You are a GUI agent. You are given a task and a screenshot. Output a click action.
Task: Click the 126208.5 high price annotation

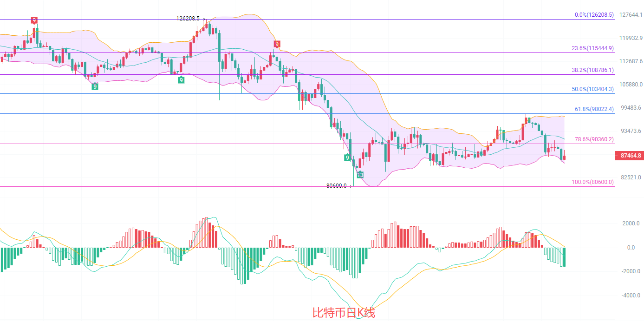tap(188, 19)
